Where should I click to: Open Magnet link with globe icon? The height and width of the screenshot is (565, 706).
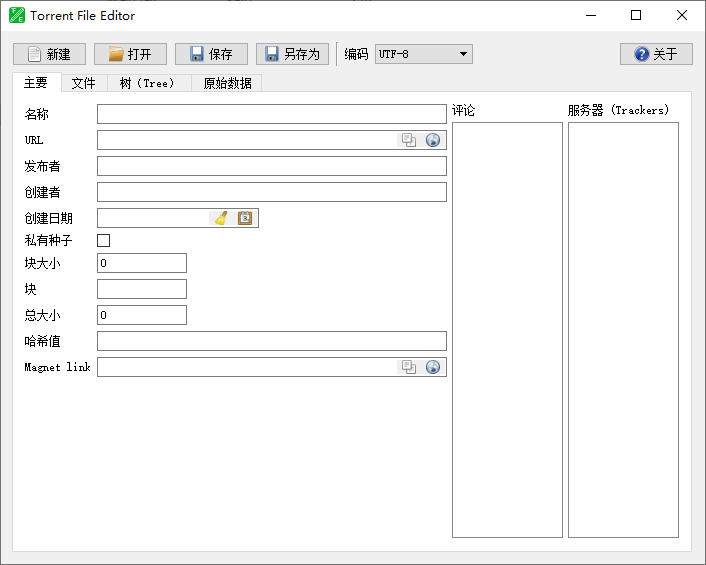click(433, 367)
